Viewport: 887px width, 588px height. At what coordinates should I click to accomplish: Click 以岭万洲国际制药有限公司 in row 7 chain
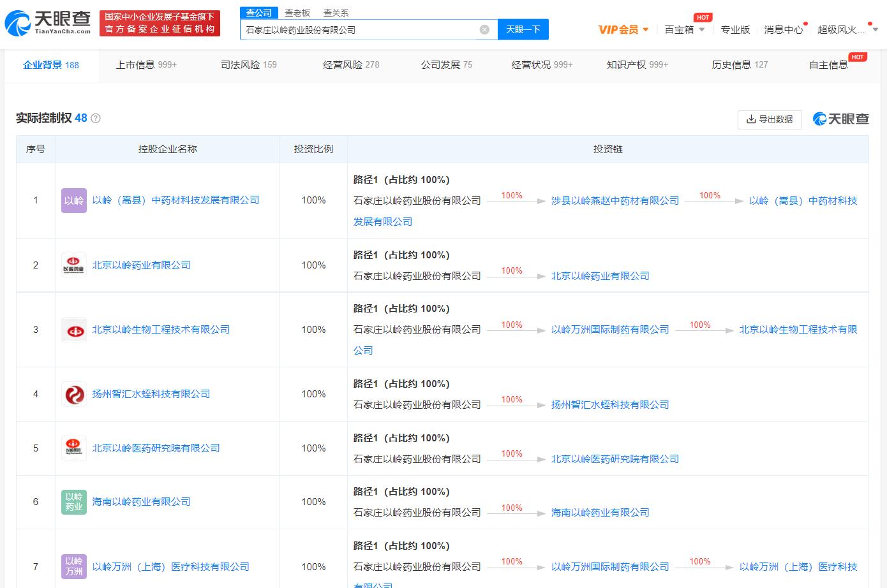tap(610, 567)
